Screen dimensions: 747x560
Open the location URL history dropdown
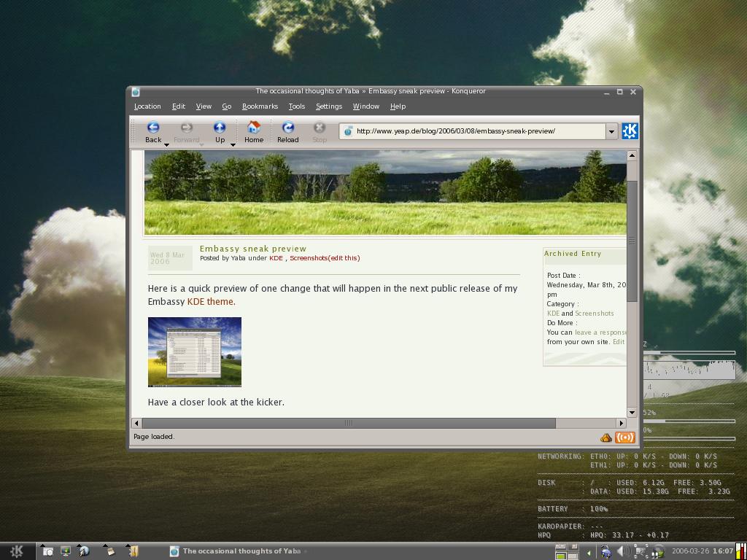(612, 131)
